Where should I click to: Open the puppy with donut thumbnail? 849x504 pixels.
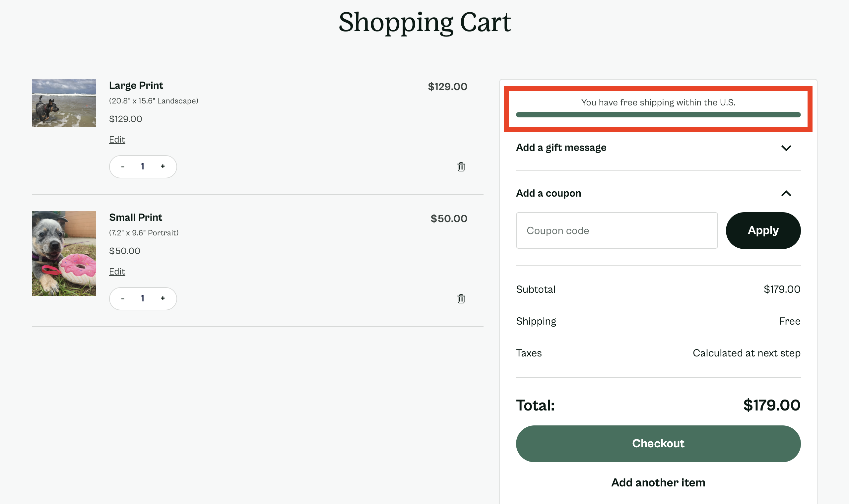pos(64,253)
